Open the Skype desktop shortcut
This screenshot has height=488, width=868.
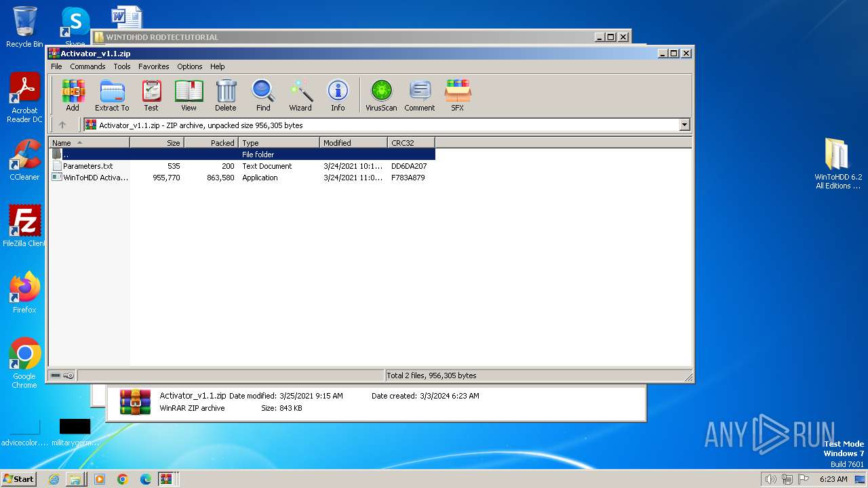click(75, 27)
